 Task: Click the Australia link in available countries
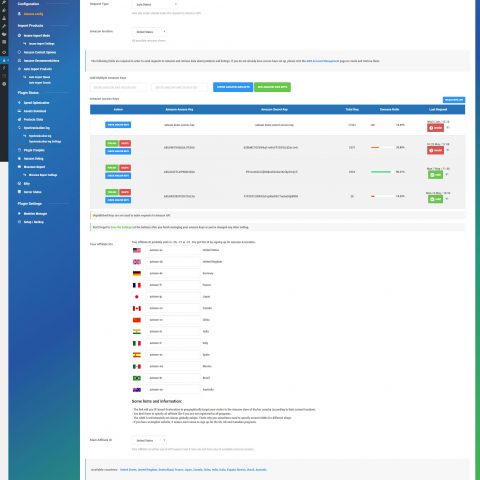pyautogui.click(x=261, y=470)
